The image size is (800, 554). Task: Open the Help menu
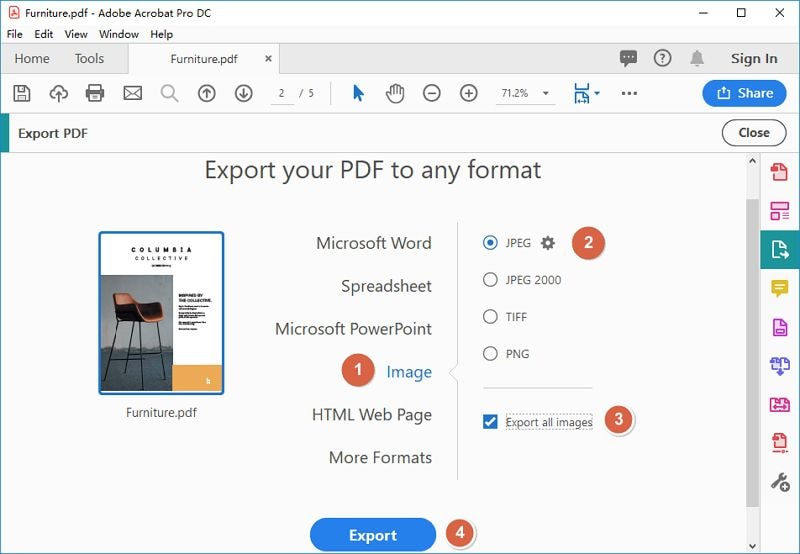pyautogui.click(x=162, y=34)
